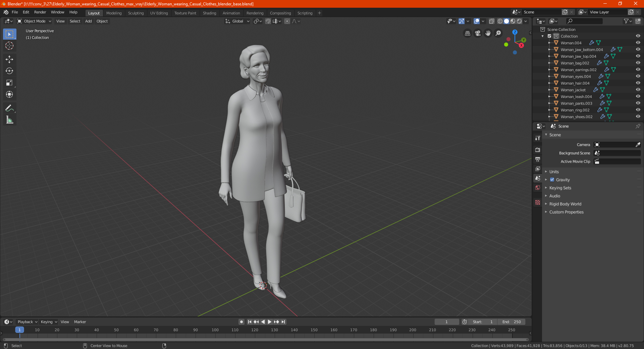Viewport: 644px width, 349px height.
Task: Open the Keying dropdown in timeline
Action: [49, 322]
